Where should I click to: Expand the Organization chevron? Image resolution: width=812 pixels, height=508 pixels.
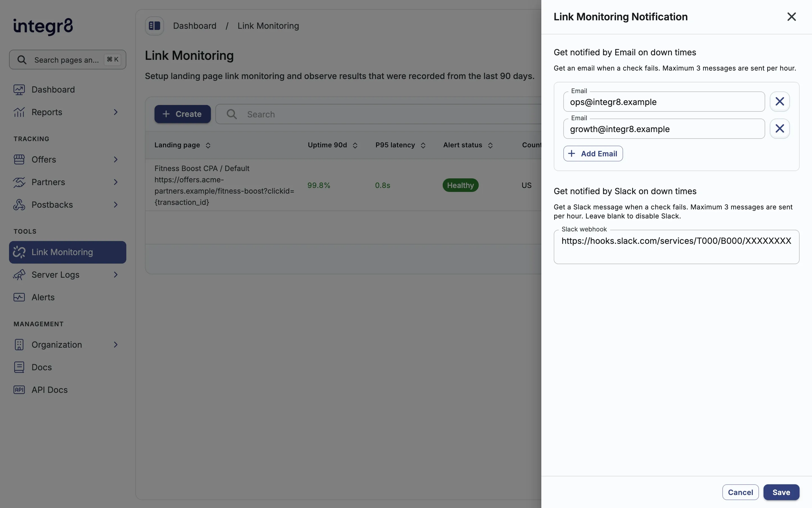[x=116, y=345]
